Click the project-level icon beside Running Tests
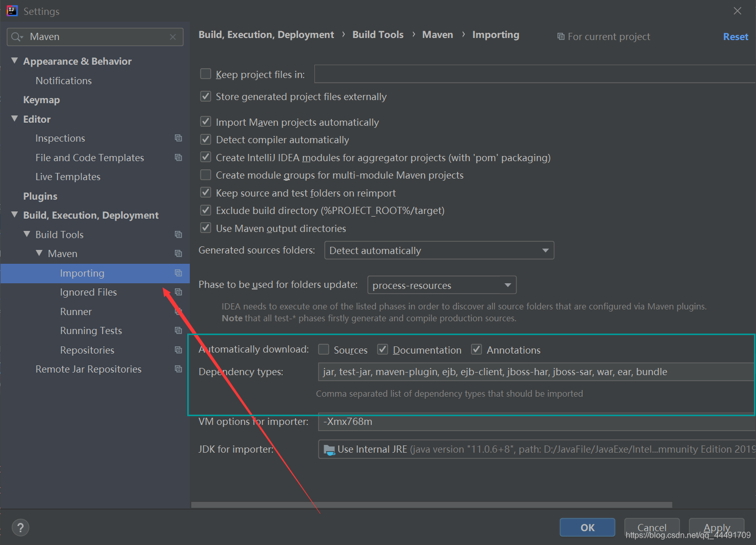 178,330
